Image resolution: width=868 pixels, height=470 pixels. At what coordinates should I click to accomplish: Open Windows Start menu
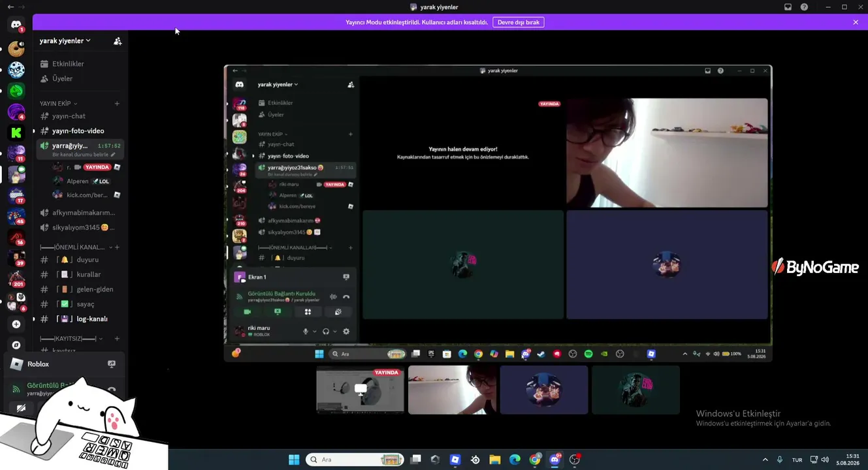(x=294, y=460)
